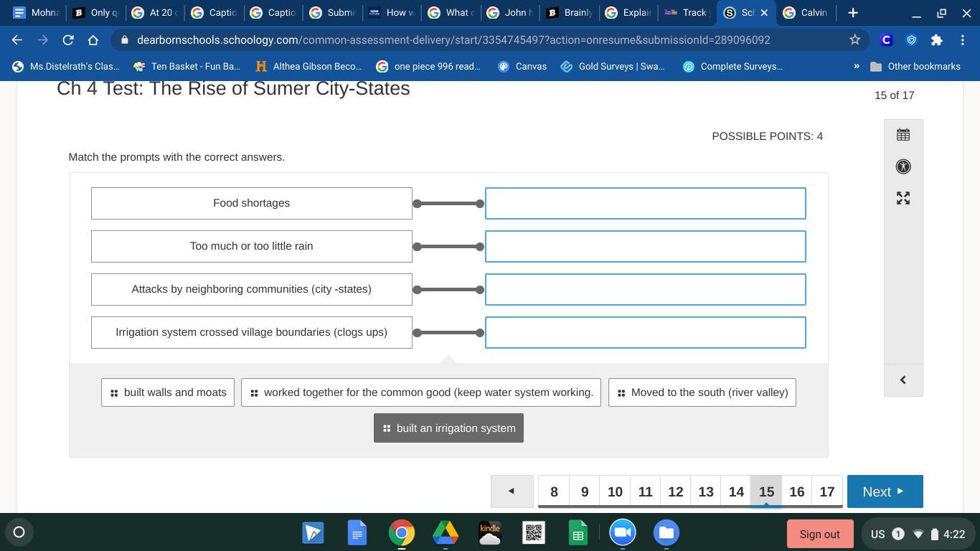
Task: Open the system tray showing 4:22
Action: tap(918, 534)
